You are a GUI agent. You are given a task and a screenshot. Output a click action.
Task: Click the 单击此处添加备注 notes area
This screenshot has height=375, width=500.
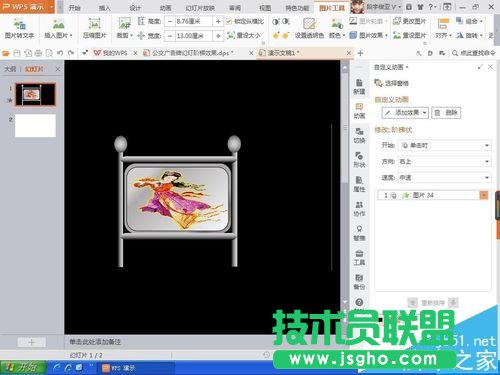click(x=95, y=342)
